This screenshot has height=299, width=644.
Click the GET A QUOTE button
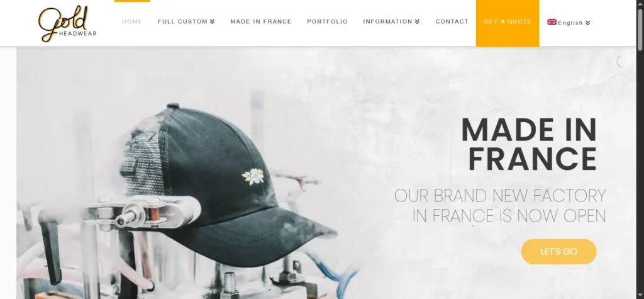click(x=508, y=23)
